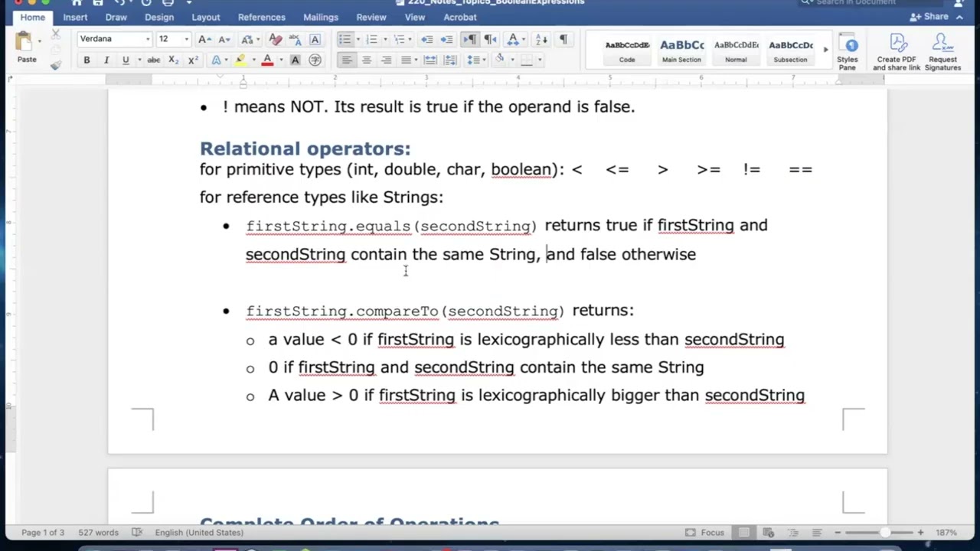The height and width of the screenshot is (551, 980).
Task: Apply the Normal style
Action: (x=736, y=51)
